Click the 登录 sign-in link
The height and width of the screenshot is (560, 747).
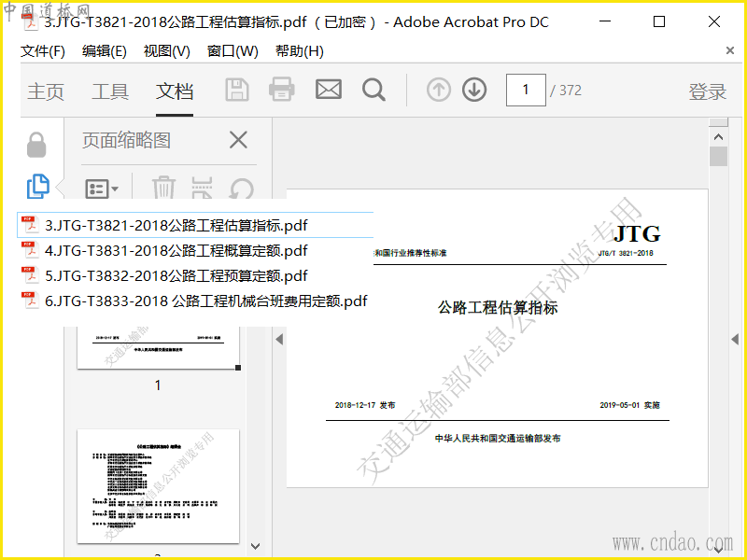(x=708, y=91)
